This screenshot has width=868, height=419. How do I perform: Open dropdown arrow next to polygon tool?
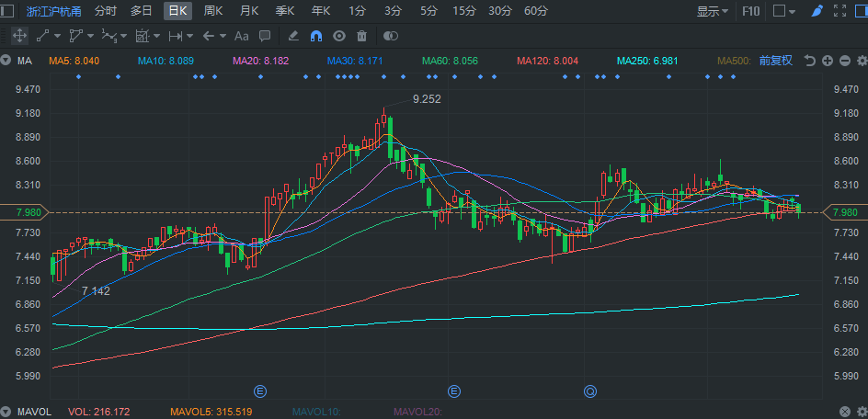tap(90, 36)
